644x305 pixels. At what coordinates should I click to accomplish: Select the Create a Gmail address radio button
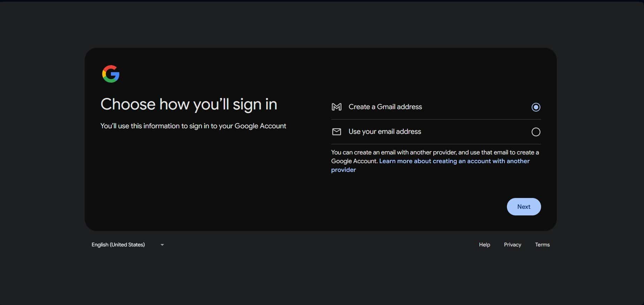(536, 107)
